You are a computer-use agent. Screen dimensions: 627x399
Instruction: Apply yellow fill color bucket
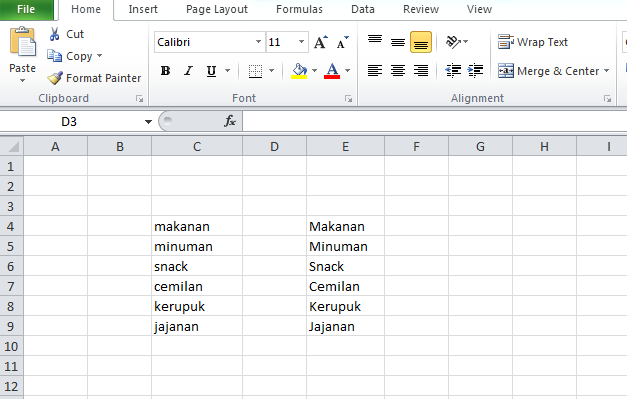(299, 71)
